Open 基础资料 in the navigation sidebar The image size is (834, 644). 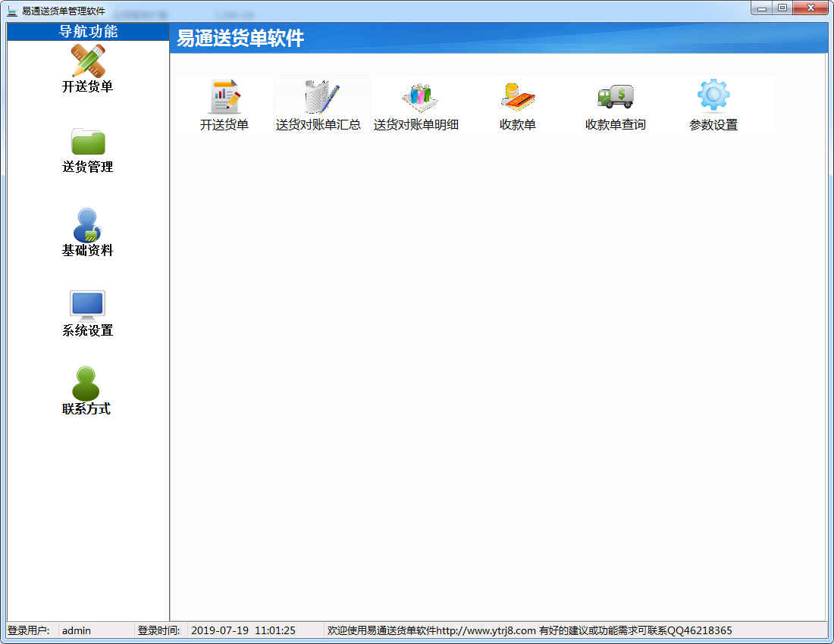(87, 233)
